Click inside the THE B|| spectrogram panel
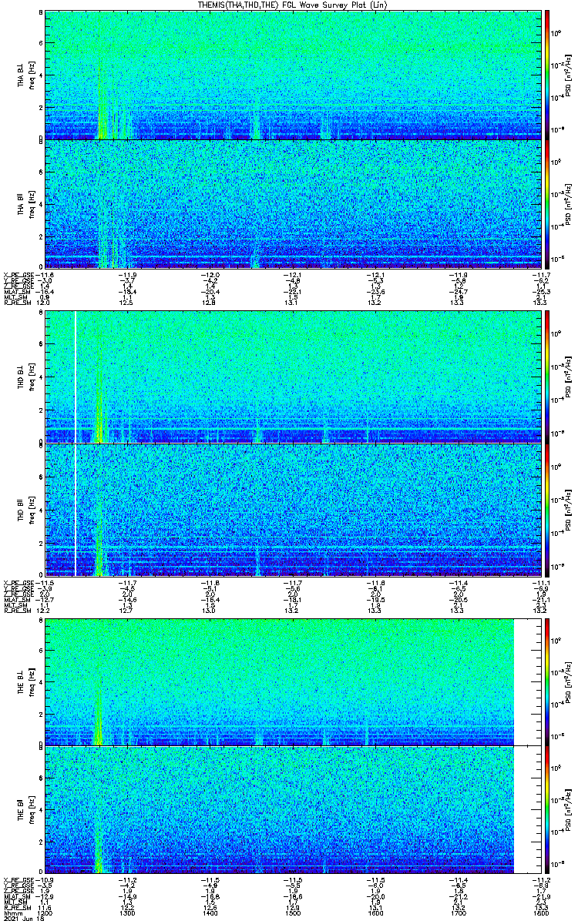Image resolution: width=578 pixels, height=924 pixels. [294, 810]
